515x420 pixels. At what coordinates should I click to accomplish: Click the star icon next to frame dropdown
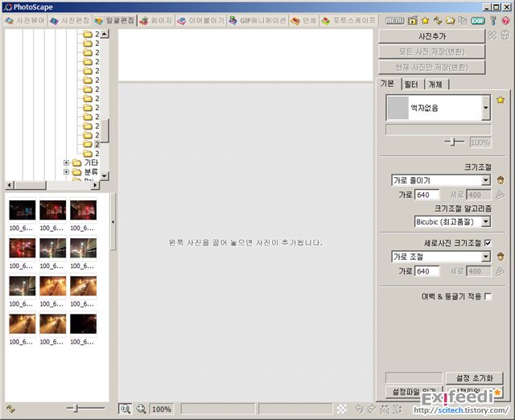click(501, 100)
